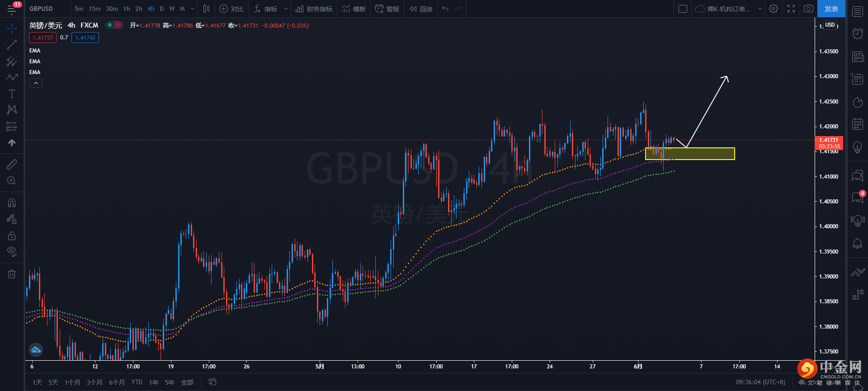Screen dimensions: 868x391
Task: Click the blue 1.41742 buy price box
Action: point(85,38)
